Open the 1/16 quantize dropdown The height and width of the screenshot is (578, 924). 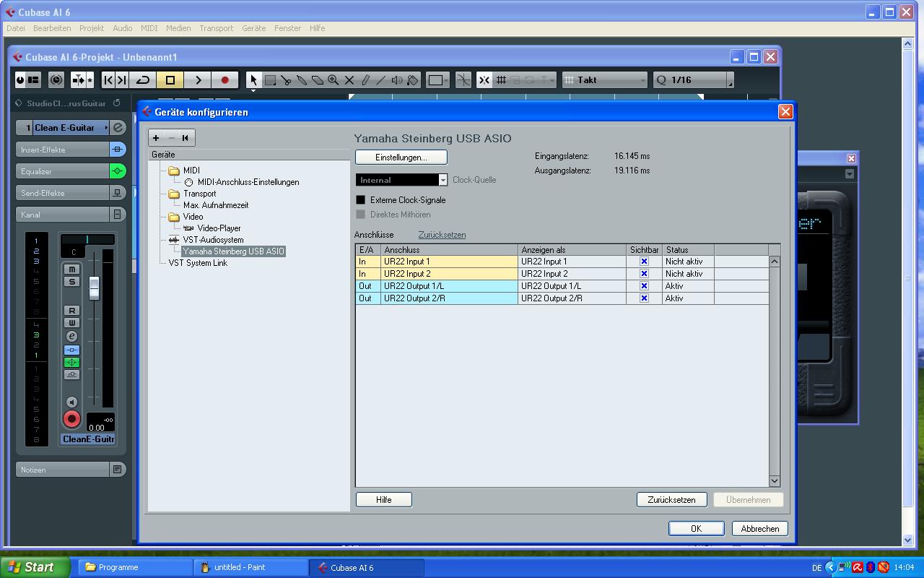pyautogui.click(x=693, y=80)
